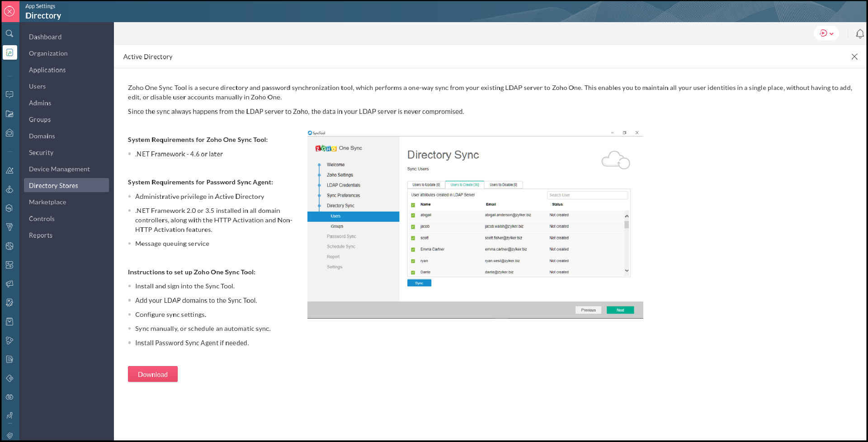Select the highlighted Directory app icon
868x442 pixels.
[9, 52]
